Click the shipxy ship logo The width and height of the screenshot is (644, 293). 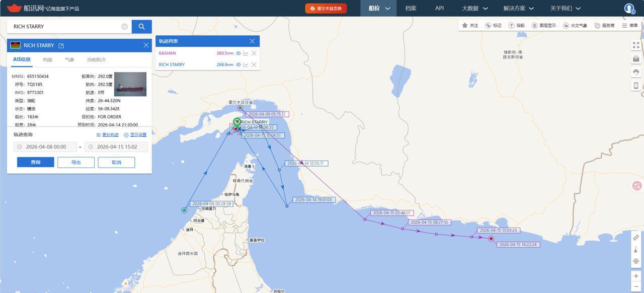[x=14, y=8]
